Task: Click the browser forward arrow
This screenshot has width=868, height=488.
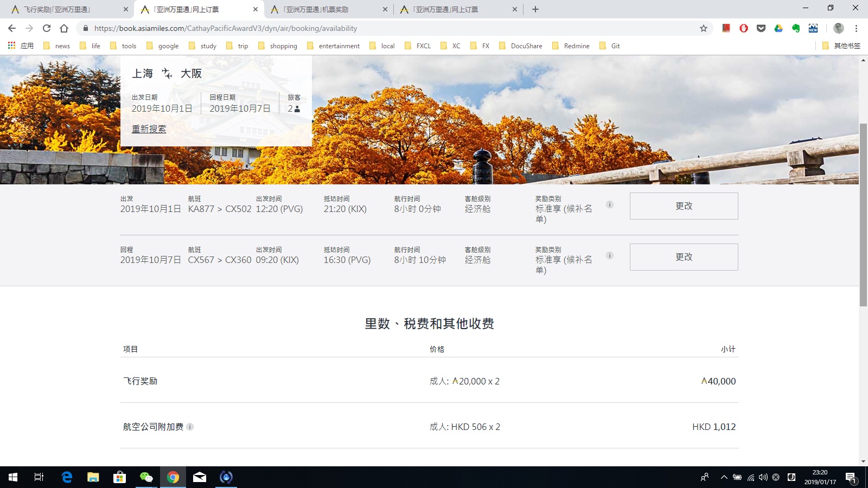Action: [29, 28]
